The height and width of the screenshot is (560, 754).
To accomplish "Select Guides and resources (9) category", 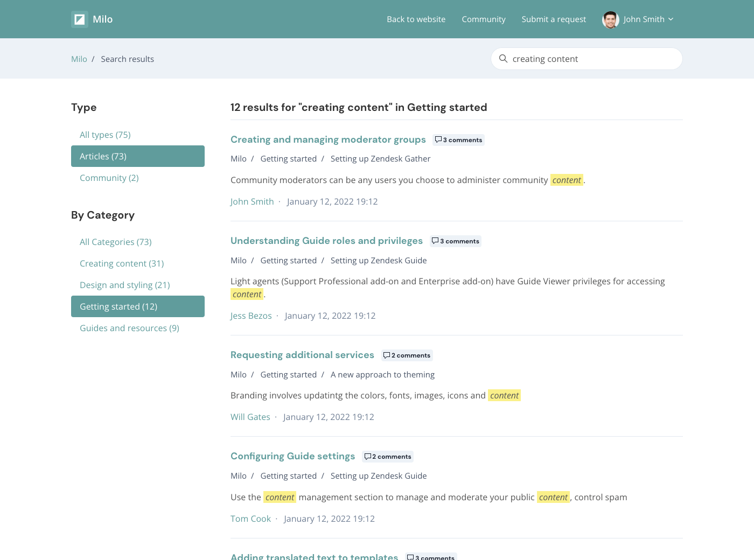I will (129, 328).
